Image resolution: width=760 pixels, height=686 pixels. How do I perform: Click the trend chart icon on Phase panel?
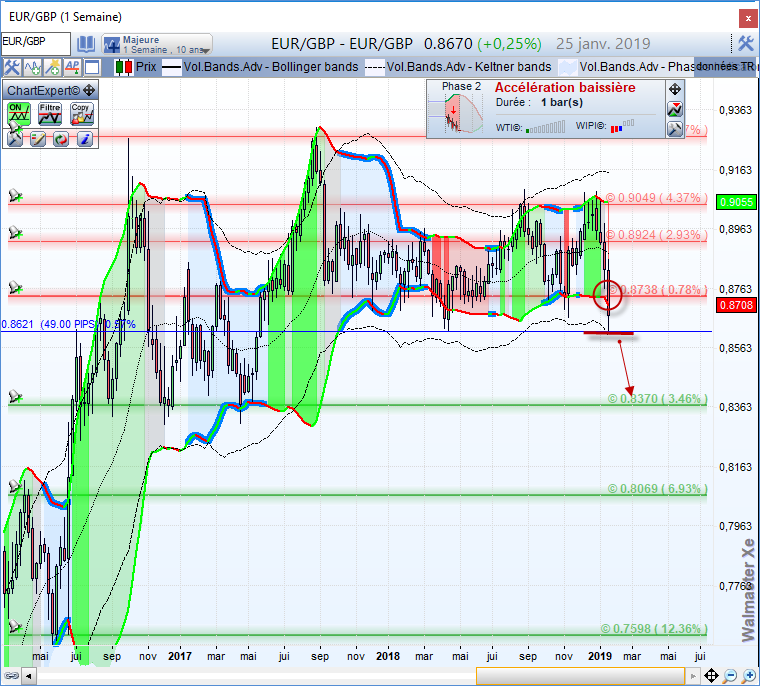675,109
